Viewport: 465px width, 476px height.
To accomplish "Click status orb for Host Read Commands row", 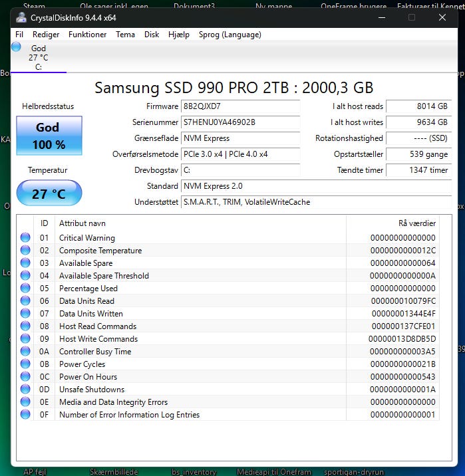I will (x=25, y=326).
